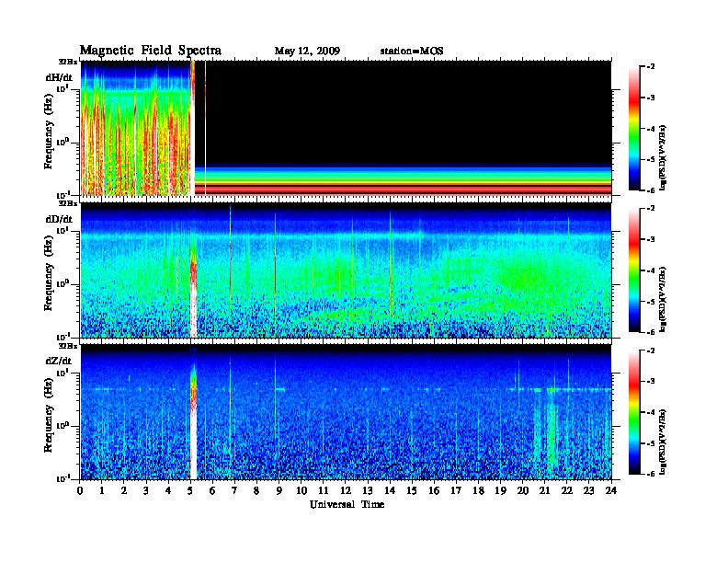Image resolution: width=728 pixels, height=563 pixels.
Task: Click the dZ/dt spectrogram panel
Action: (x=346, y=412)
